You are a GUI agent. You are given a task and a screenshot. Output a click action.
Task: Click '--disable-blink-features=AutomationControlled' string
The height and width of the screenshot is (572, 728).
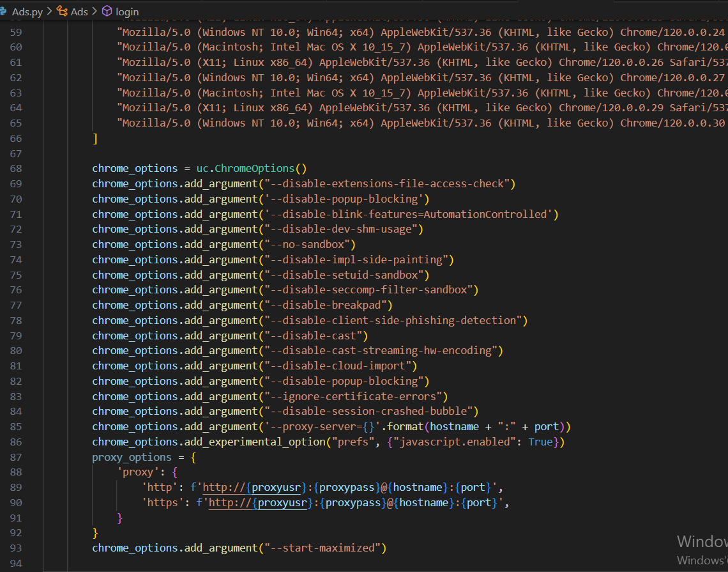click(409, 214)
